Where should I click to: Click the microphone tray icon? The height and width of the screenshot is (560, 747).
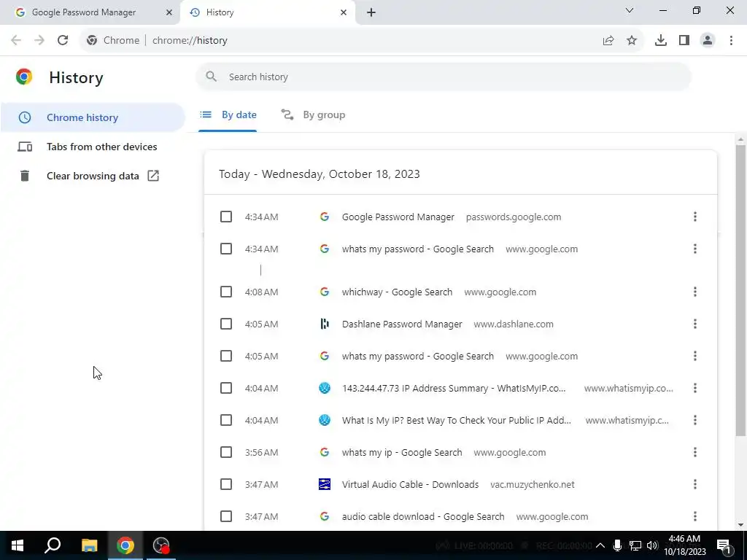[617, 545]
